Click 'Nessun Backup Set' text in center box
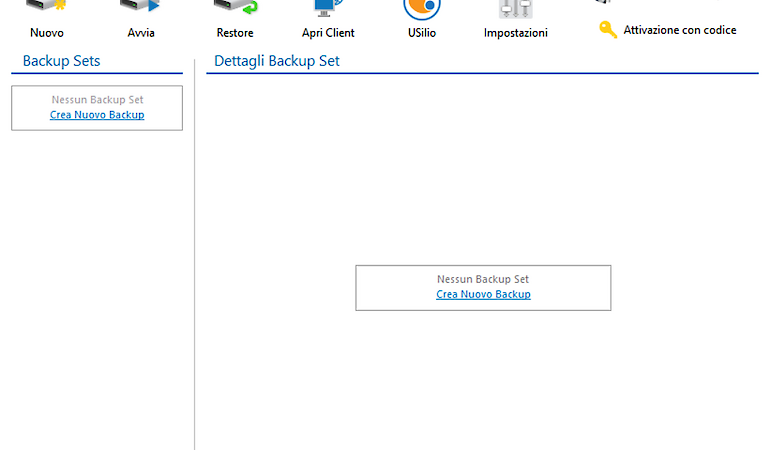770x450 pixels. (x=483, y=279)
